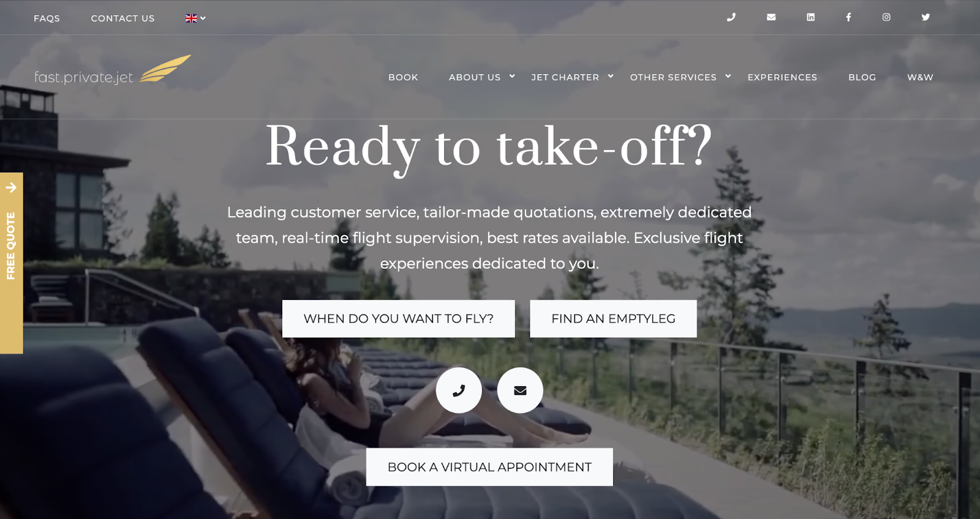Viewport: 980px width, 519px height.
Task: Open the Facebook social icon
Action: pos(848,17)
